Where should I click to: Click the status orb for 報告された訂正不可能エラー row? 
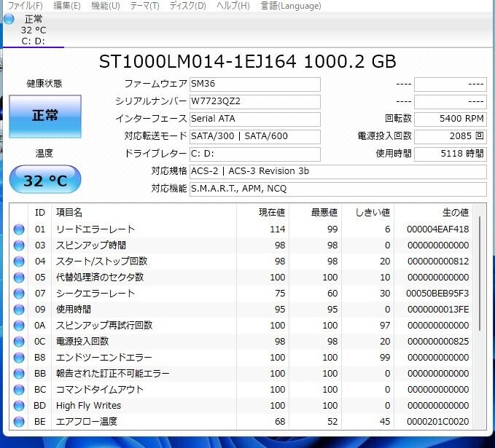(19, 374)
